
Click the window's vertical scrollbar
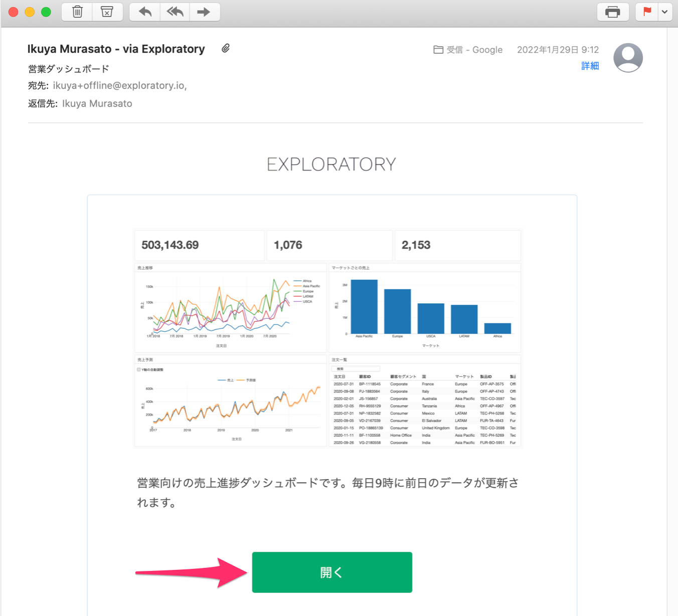[672, 321]
